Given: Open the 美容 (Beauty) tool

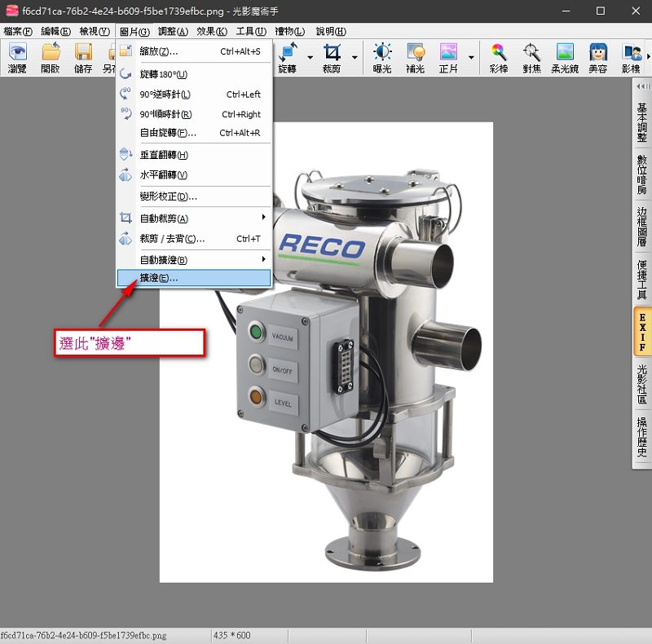Looking at the screenshot, I should [598, 57].
